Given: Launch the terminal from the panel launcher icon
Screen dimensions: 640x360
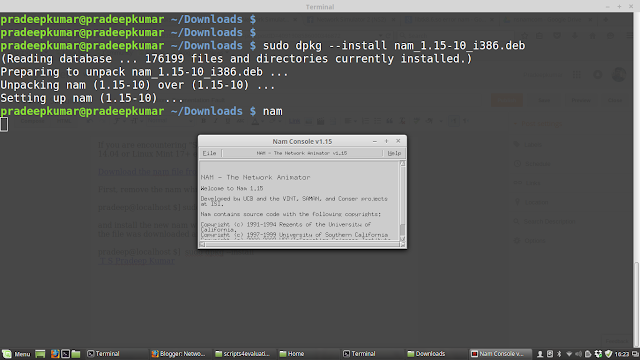Looking at the screenshot, I should coord(65,354).
